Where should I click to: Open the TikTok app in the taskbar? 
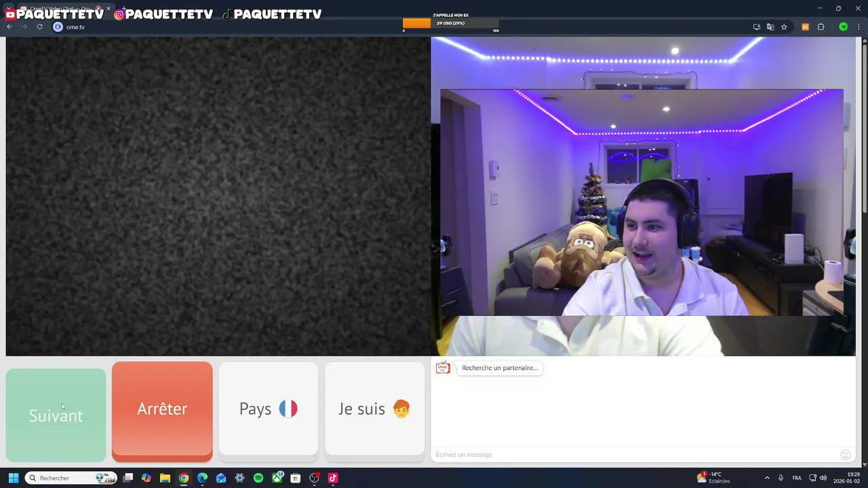tap(333, 478)
